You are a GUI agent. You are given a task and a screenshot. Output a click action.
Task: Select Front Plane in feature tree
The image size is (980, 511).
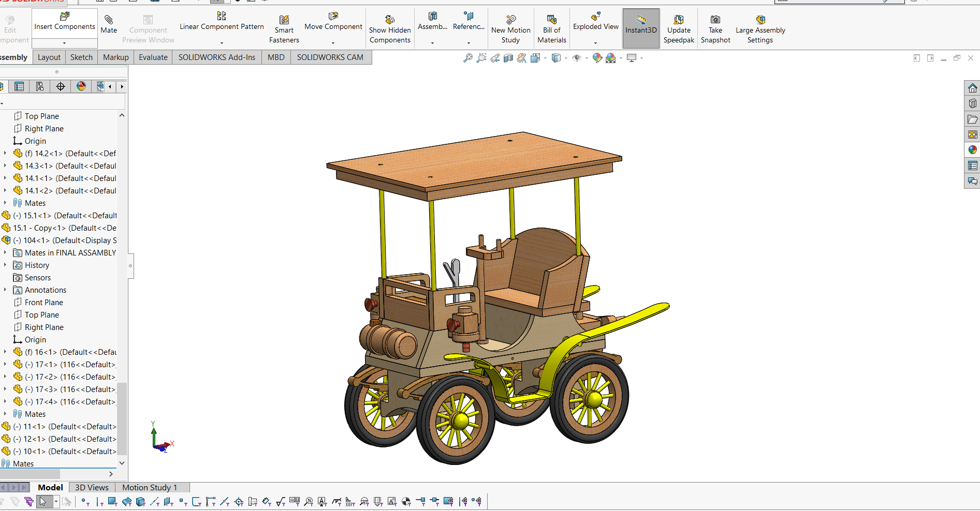click(x=43, y=302)
